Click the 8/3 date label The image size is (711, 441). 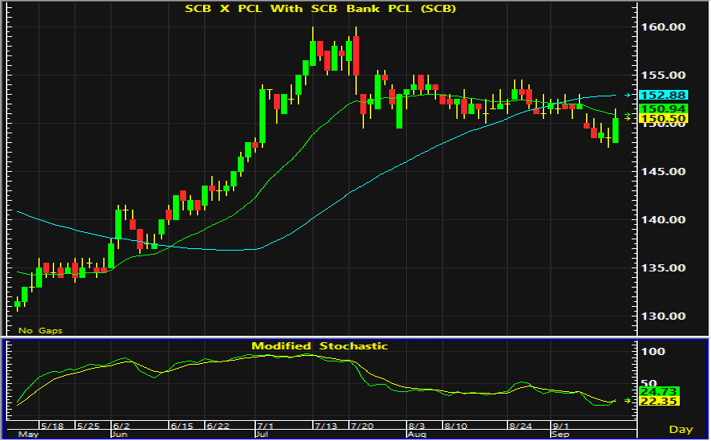(x=417, y=426)
